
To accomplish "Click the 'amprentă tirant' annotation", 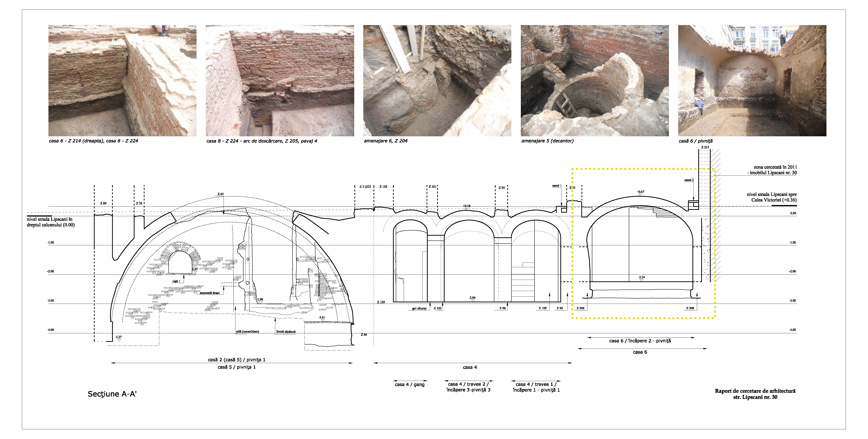I will [x=209, y=293].
